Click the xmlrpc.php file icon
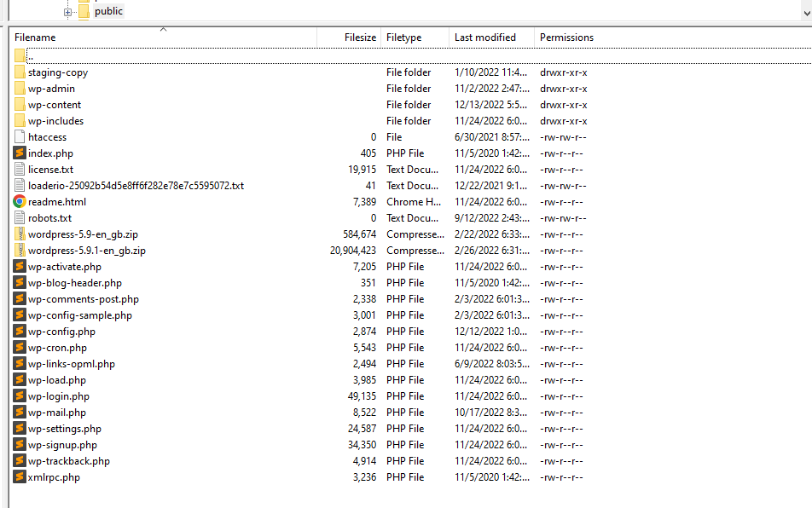Viewport: 812px width, 508px height. 20,477
